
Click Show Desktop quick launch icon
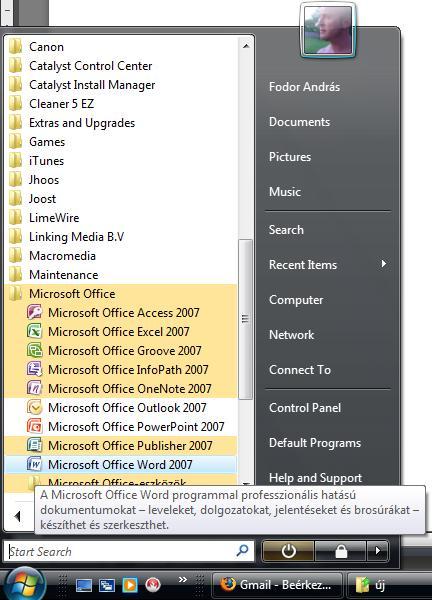84,585
